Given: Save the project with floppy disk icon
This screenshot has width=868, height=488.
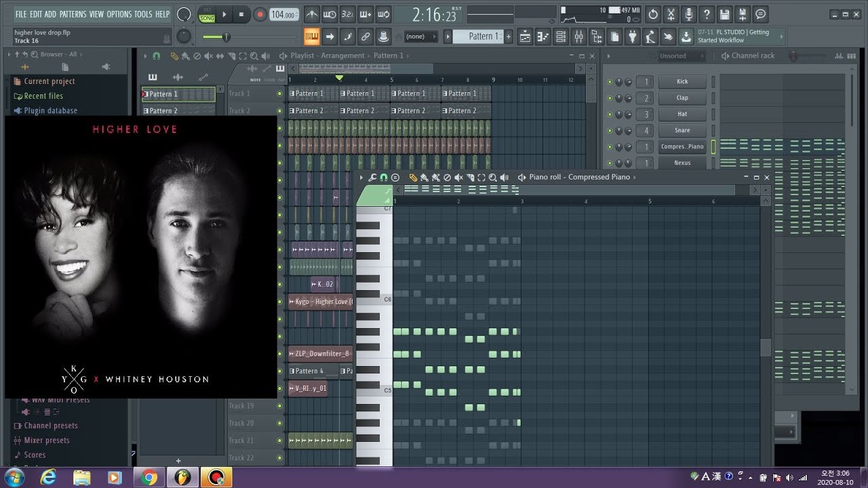Looking at the screenshot, I should [724, 14].
